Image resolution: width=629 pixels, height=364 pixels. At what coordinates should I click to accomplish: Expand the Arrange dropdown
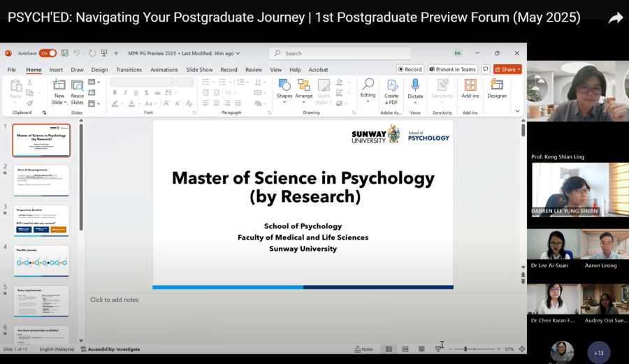pos(304,91)
